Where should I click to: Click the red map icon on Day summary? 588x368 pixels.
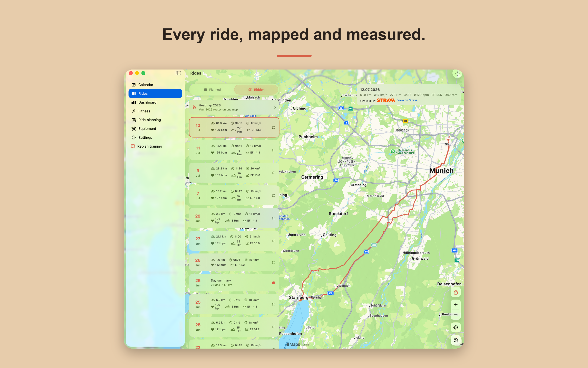coord(274,283)
